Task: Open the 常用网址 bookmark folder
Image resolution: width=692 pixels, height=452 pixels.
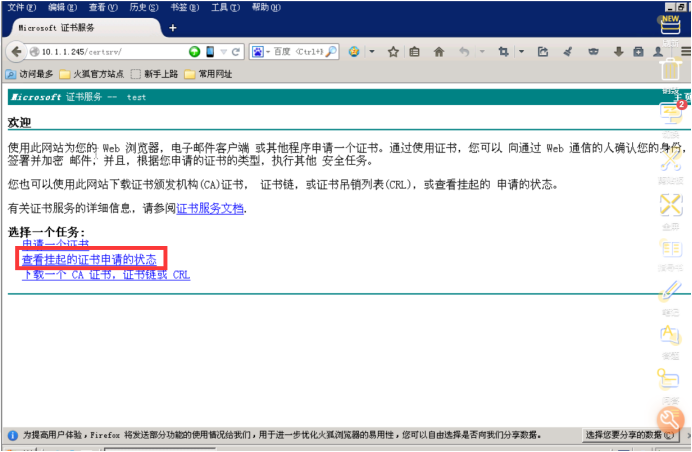Action: tap(208, 74)
